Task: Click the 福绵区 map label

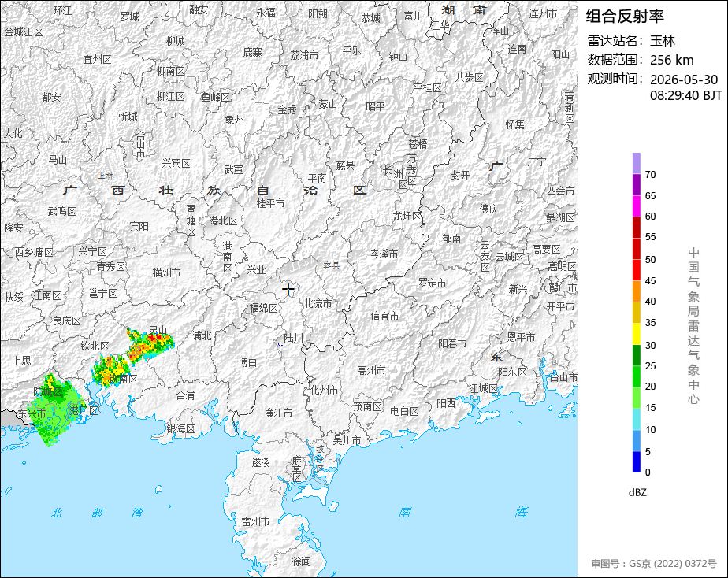Action: [x=263, y=308]
